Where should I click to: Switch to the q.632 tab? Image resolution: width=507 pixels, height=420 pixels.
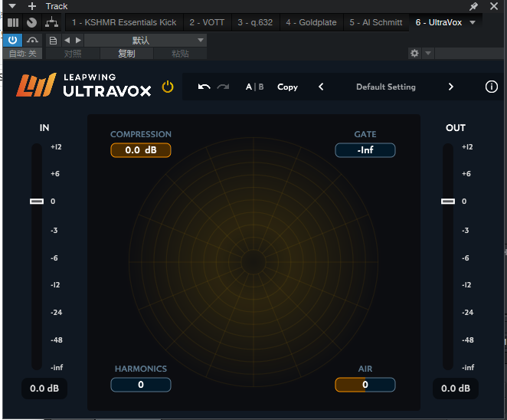(x=255, y=22)
